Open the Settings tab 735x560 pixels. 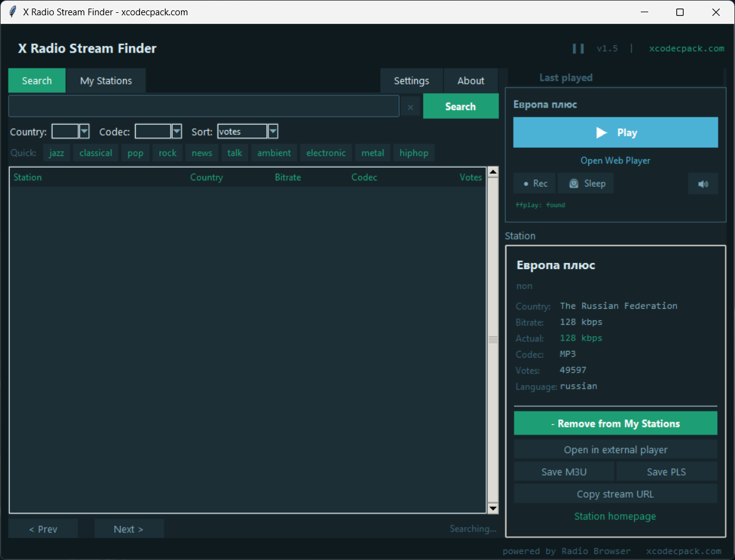click(412, 81)
